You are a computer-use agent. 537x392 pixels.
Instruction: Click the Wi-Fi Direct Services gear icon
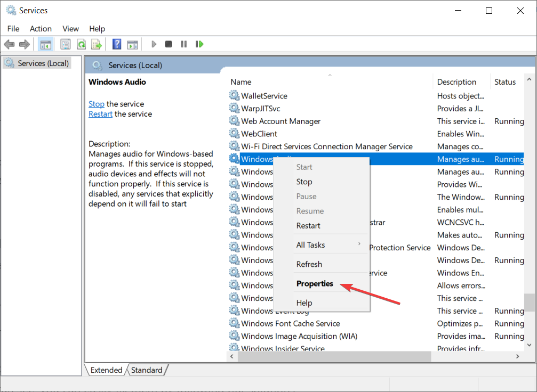pyautogui.click(x=234, y=146)
